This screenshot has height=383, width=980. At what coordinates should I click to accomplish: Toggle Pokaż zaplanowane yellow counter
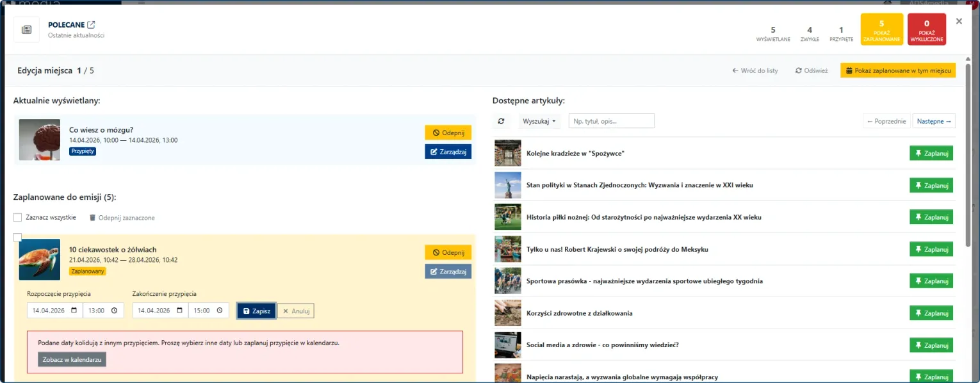[881, 29]
